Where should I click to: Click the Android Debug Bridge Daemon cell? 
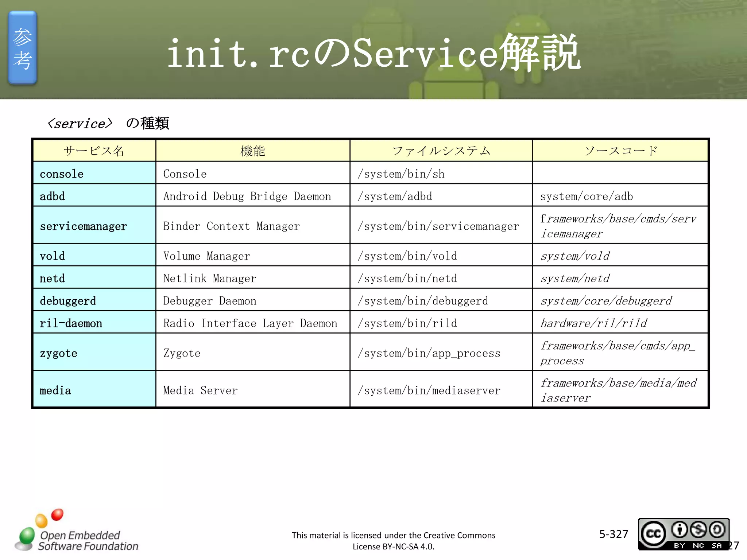pos(253,195)
